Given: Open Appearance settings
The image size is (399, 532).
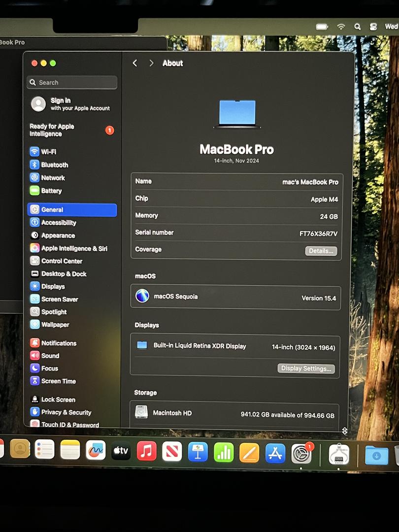Looking at the screenshot, I should point(53,235).
